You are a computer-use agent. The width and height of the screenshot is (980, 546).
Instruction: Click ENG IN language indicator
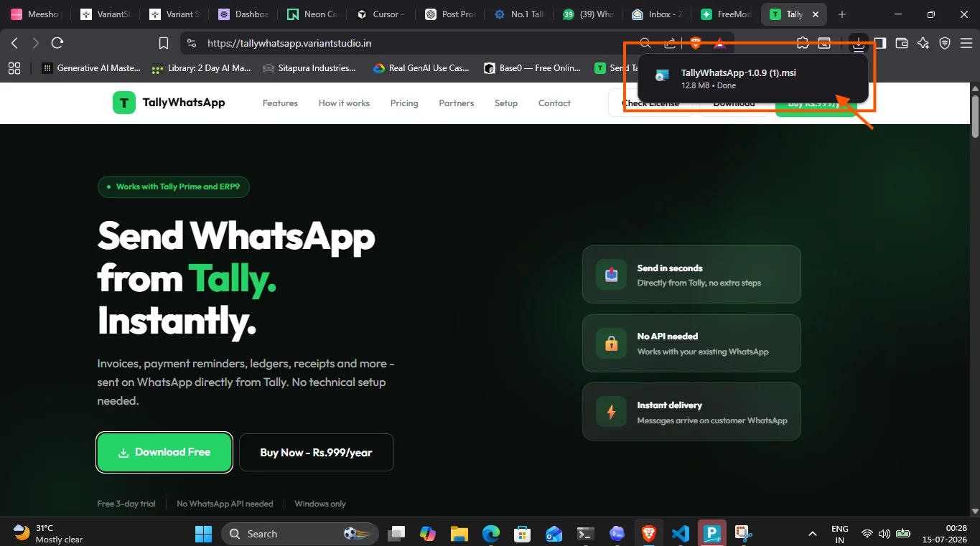[x=840, y=534]
